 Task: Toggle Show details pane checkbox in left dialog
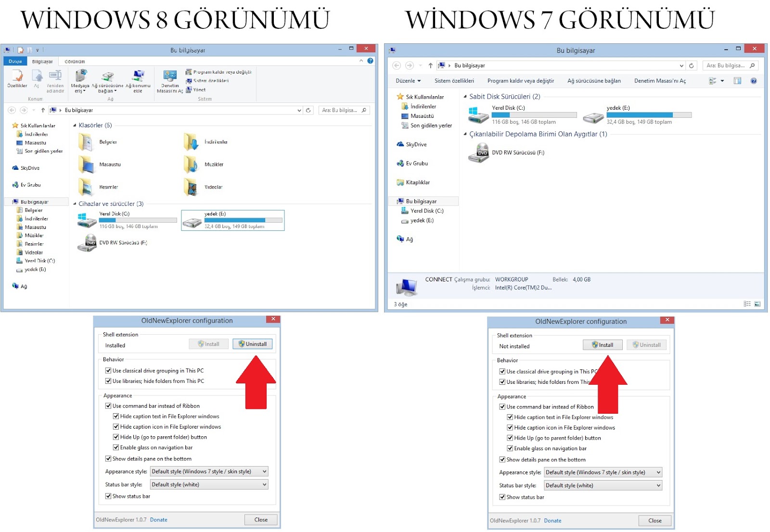[x=108, y=459]
